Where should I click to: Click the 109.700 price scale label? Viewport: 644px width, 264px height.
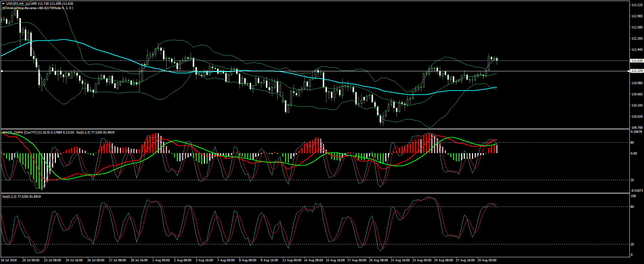click(637, 128)
